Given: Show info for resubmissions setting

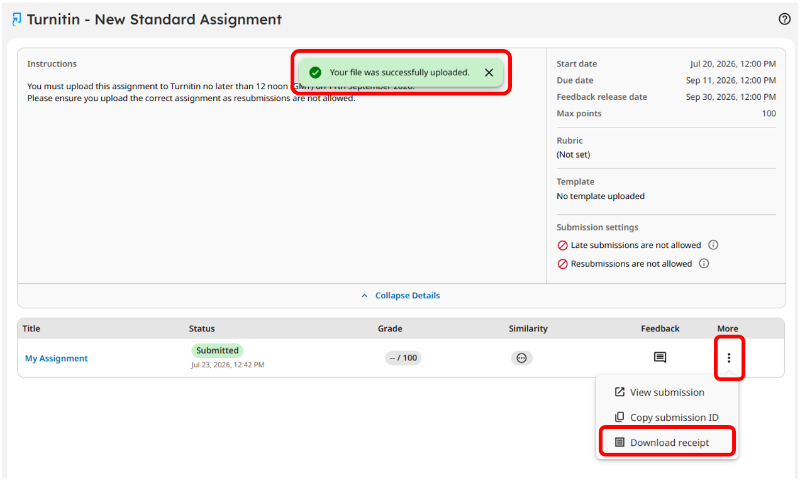Looking at the screenshot, I should click(x=704, y=263).
